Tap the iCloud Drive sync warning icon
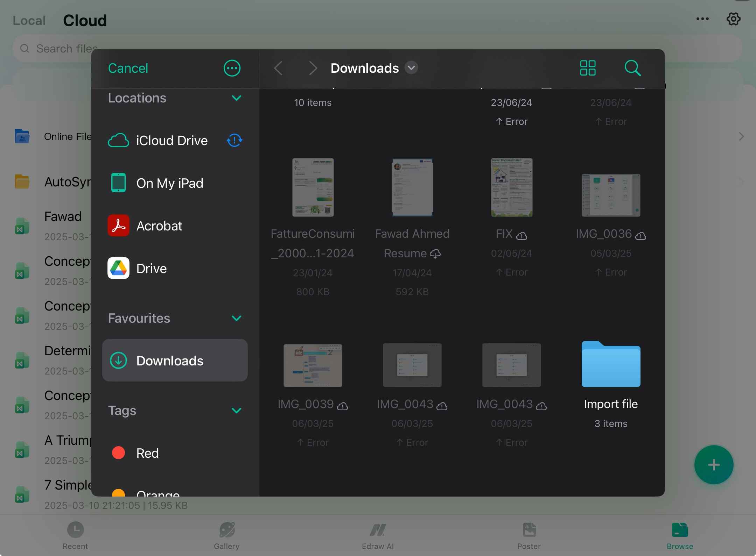The image size is (756, 556). [234, 141]
